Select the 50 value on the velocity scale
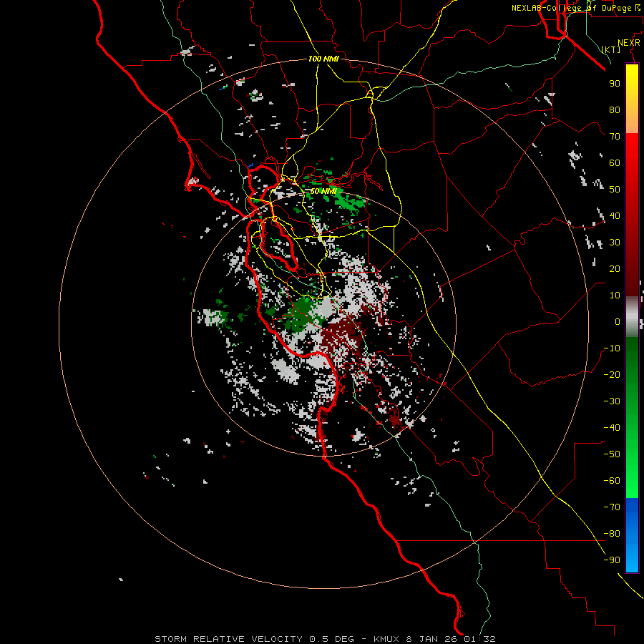 [x=615, y=190]
